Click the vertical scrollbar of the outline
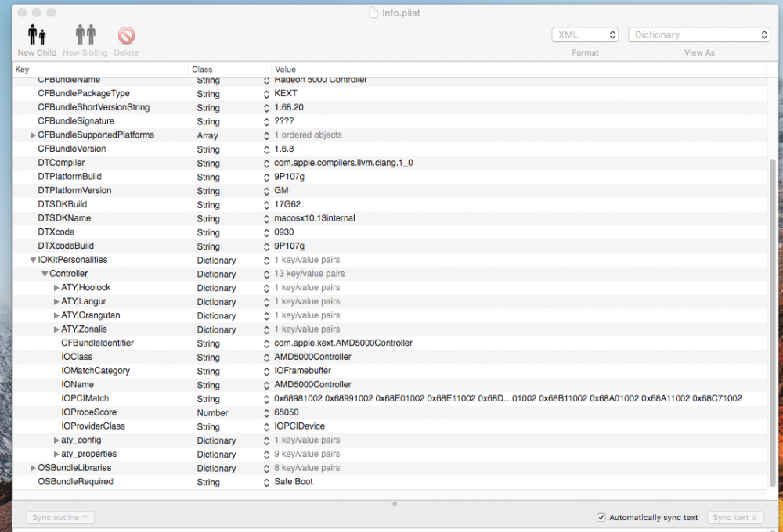The image size is (783, 532). point(773,322)
